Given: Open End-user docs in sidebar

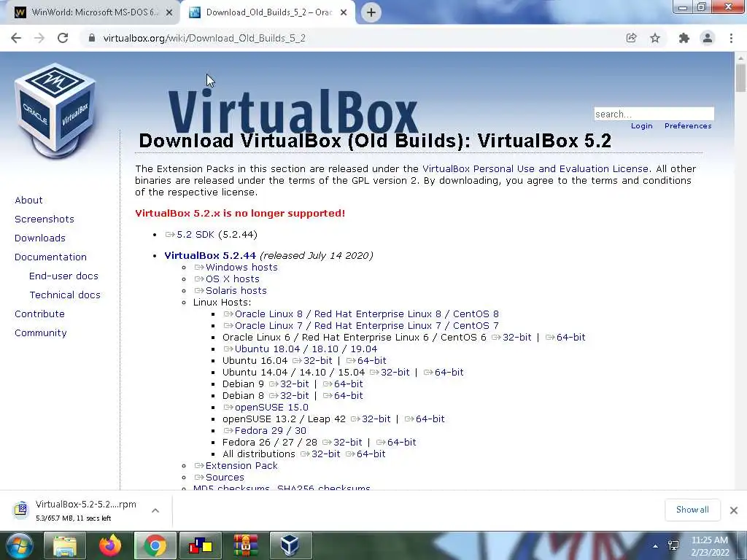Looking at the screenshot, I should [x=63, y=276].
